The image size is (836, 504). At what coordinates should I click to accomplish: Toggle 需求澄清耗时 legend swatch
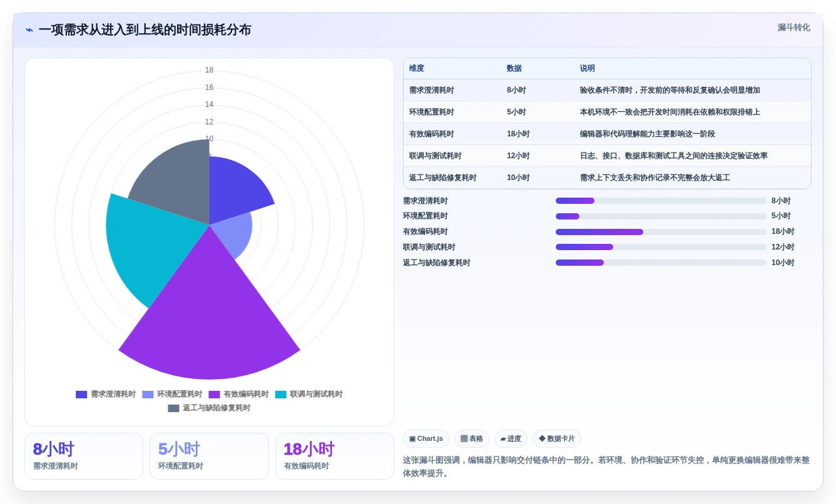click(81, 395)
